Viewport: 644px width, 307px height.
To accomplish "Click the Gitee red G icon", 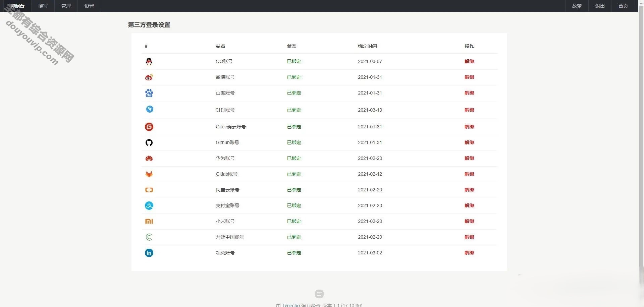I will [149, 127].
